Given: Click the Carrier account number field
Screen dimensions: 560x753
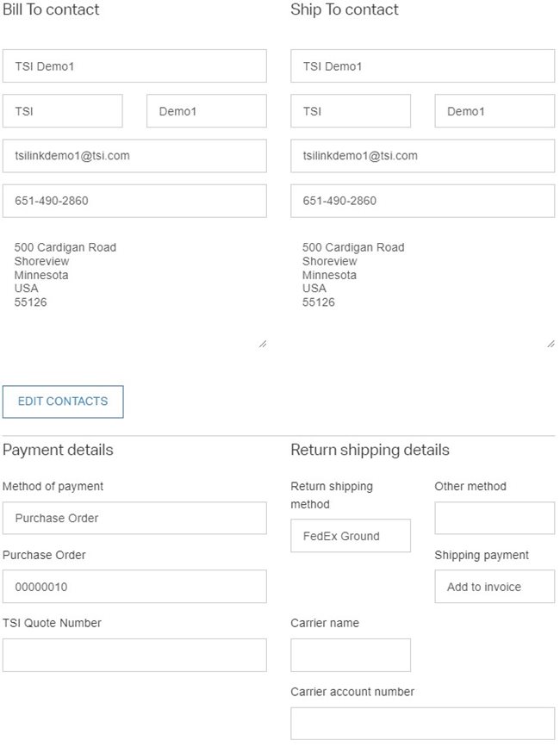Looking at the screenshot, I should point(422,724).
